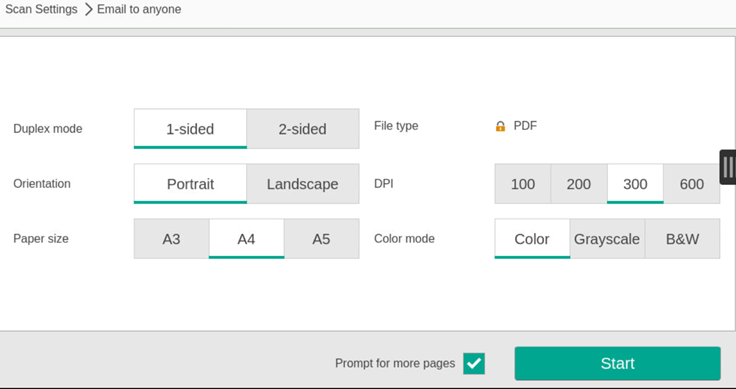Choose Portrait orientation
The image size is (736, 389).
coord(190,184)
